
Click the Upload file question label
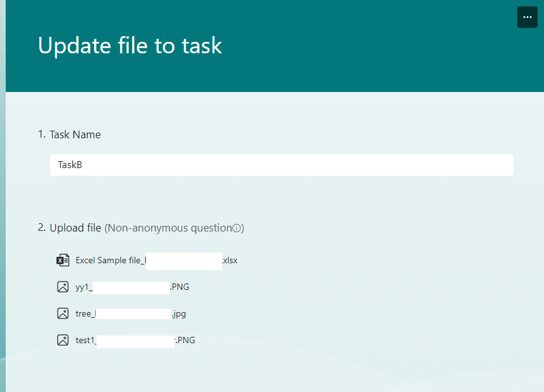coord(76,227)
